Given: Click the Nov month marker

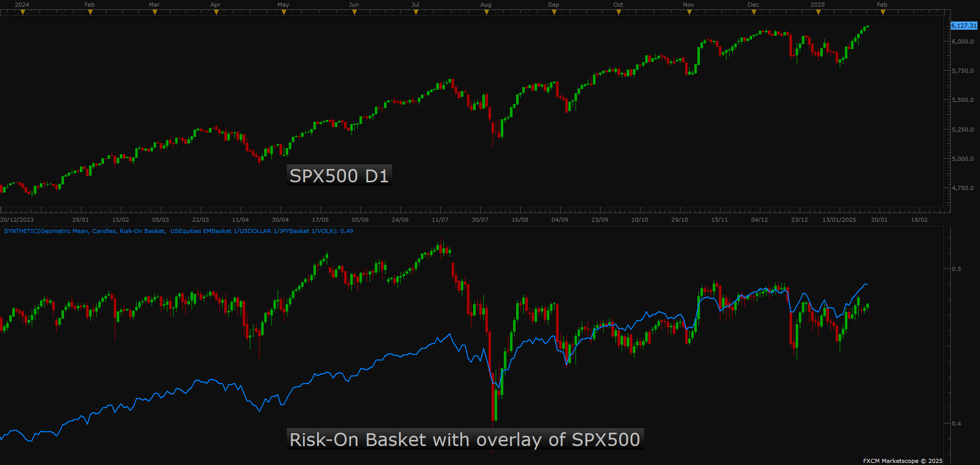Looking at the screenshot, I should coord(689,12).
